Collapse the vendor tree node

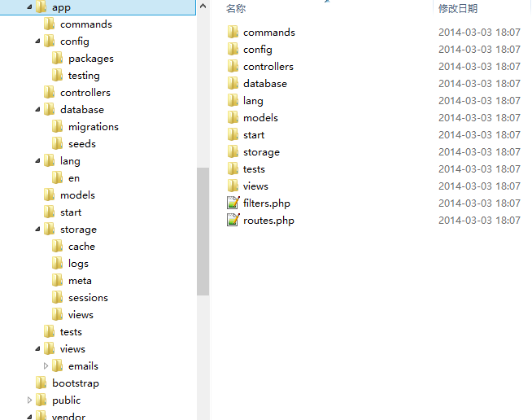point(29,416)
